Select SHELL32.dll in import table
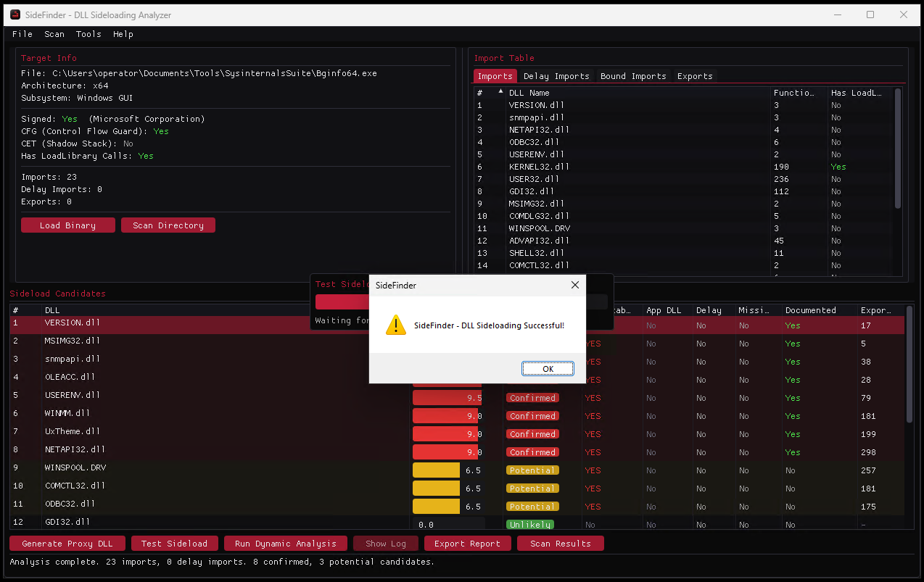Image resolution: width=924 pixels, height=582 pixels. (x=685, y=253)
